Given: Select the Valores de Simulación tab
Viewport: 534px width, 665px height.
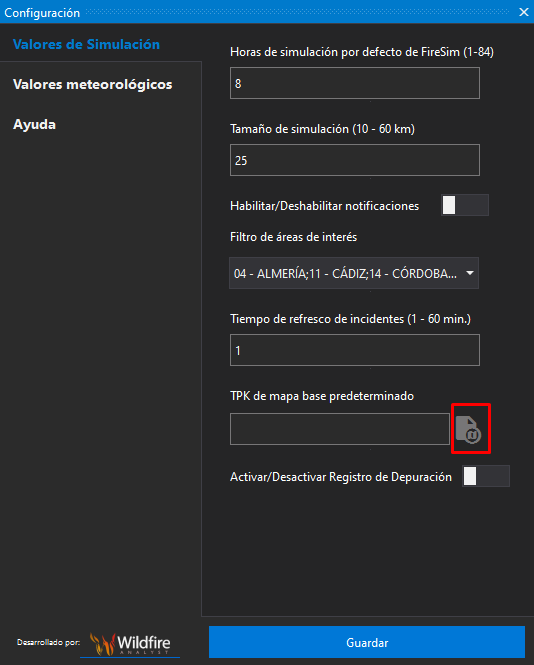Looking at the screenshot, I should [x=87, y=44].
